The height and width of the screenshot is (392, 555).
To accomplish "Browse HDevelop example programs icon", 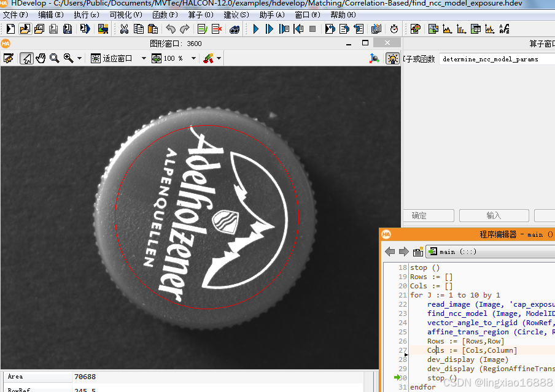I will [x=39, y=29].
